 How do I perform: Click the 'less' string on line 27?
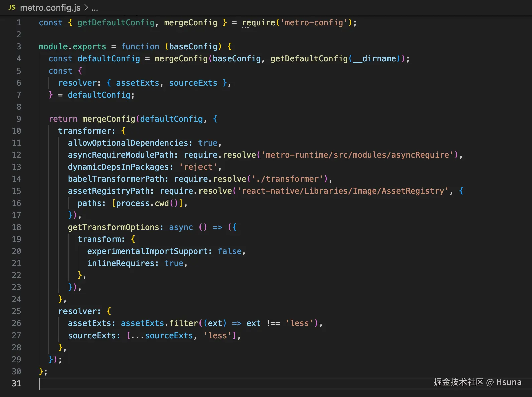click(218, 336)
